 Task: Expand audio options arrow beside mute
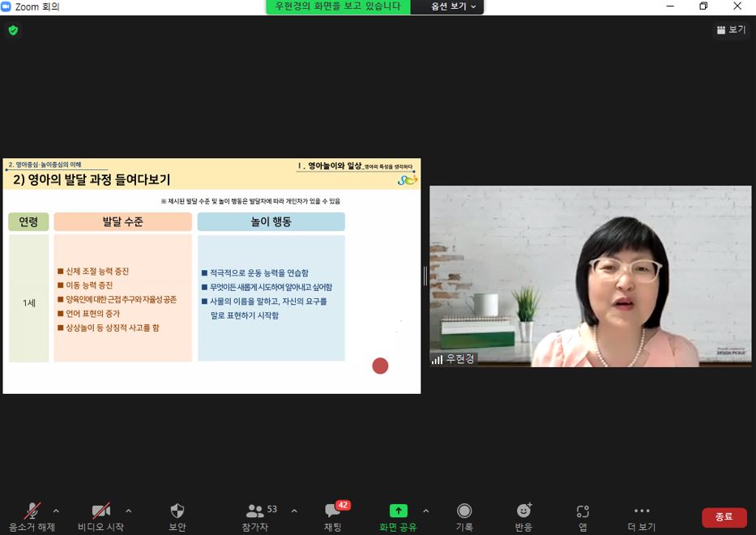(56, 511)
